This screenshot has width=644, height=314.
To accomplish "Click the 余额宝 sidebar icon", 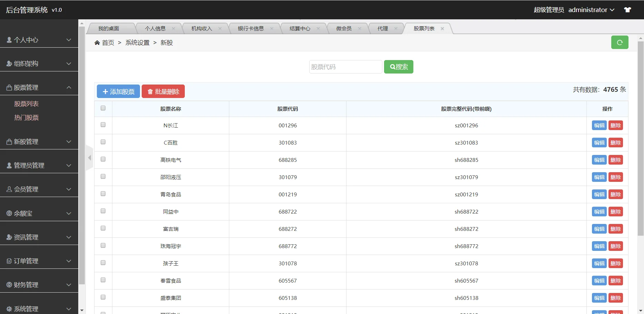I will tap(9, 213).
